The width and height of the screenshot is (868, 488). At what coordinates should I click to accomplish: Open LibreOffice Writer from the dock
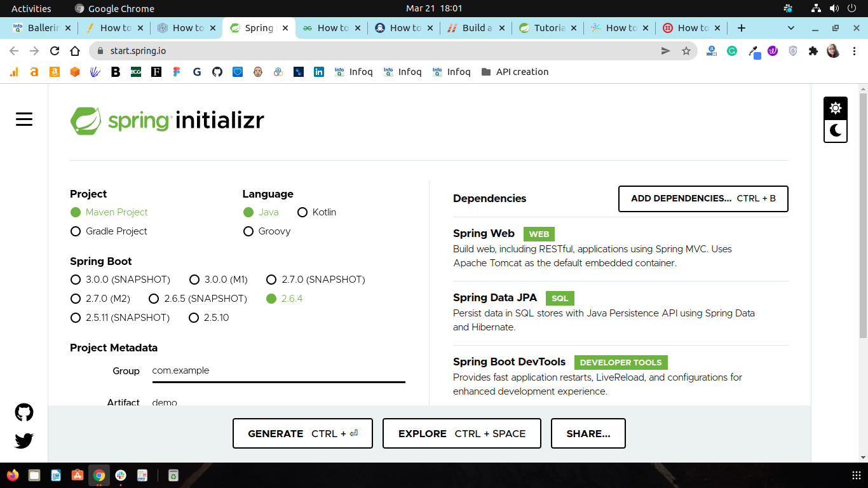click(x=56, y=475)
